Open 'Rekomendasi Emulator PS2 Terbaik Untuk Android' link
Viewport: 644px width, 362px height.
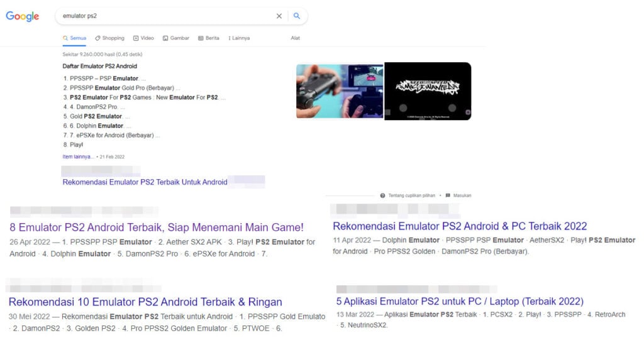click(145, 182)
